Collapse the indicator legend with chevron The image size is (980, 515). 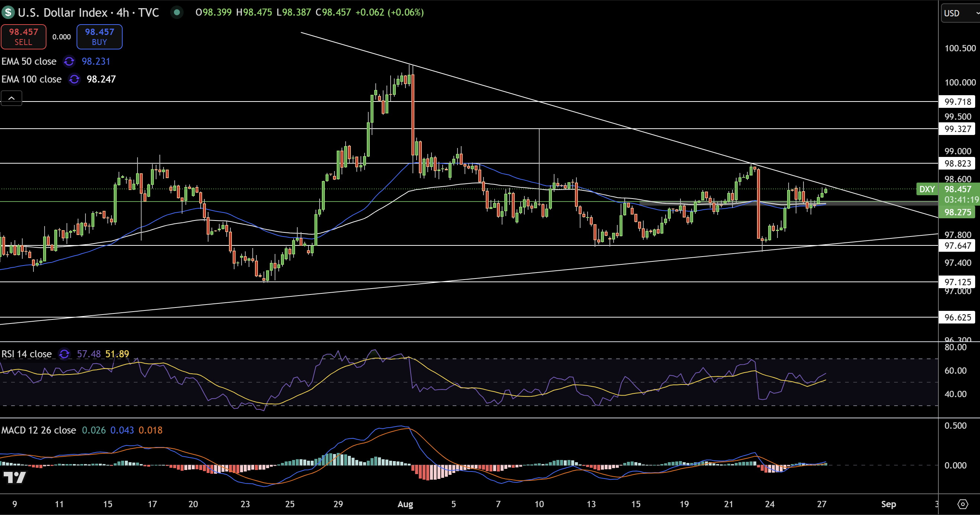tap(12, 98)
